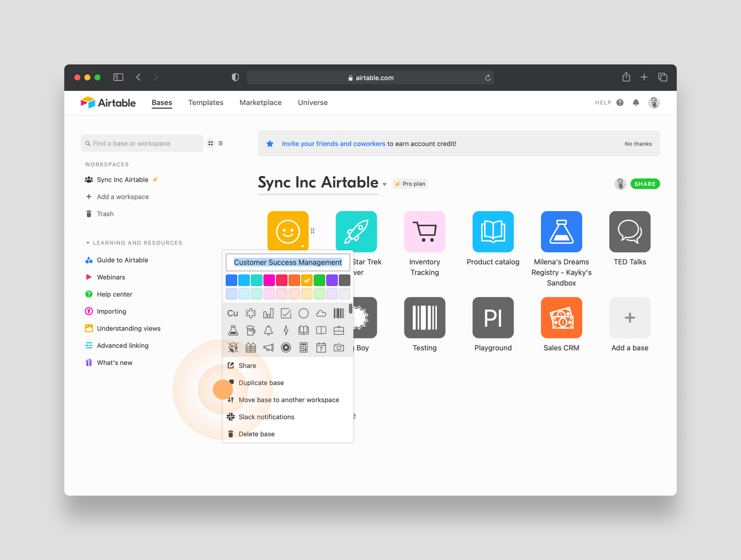Click the Find a base search field
This screenshot has width=741, height=560.
point(143,143)
